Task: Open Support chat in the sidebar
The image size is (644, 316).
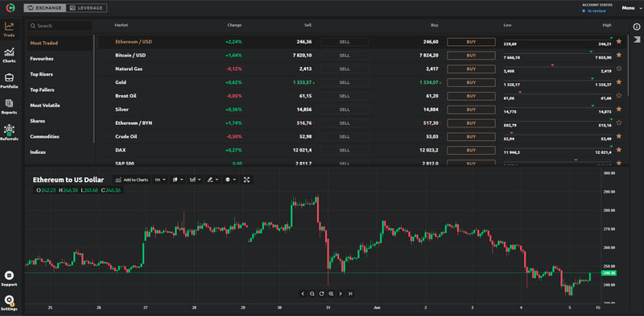Action: point(9,279)
